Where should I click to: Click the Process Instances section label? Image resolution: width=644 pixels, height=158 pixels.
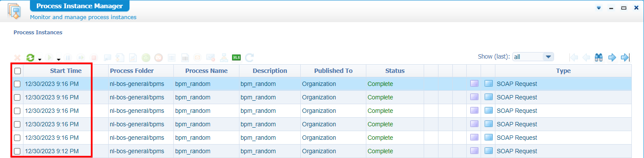click(x=38, y=32)
